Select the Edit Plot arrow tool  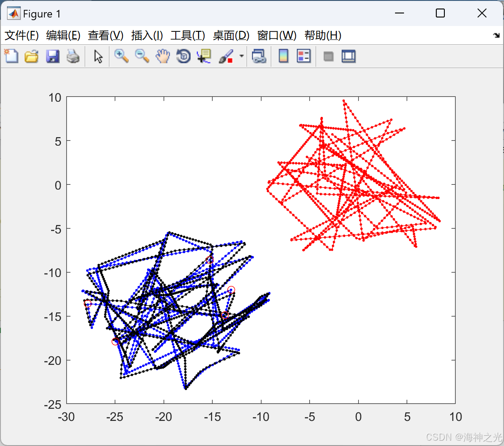coord(98,56)
